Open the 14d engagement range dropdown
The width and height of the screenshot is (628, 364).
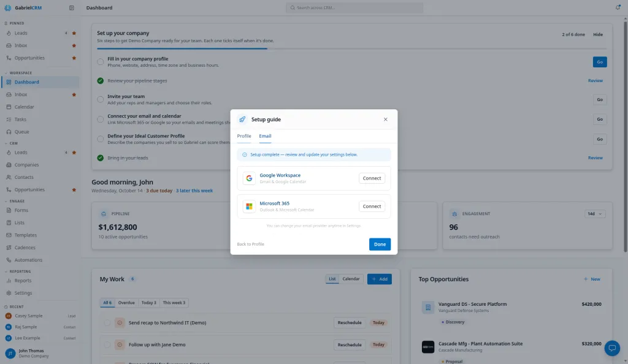[x=595, y=214]
